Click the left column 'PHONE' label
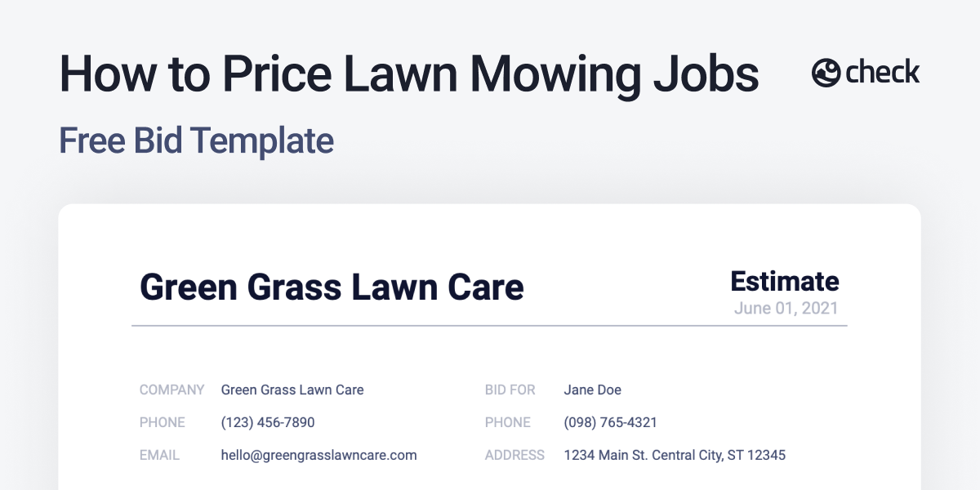 coord(163,423)
